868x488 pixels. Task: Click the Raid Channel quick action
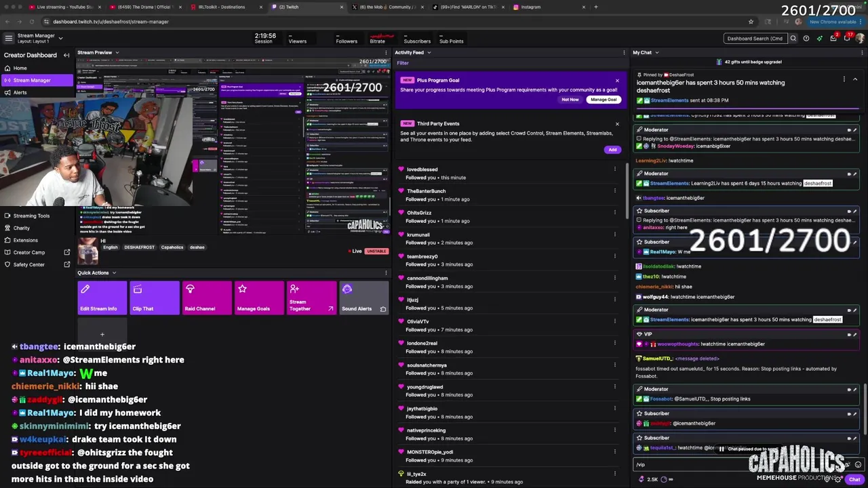206,298
